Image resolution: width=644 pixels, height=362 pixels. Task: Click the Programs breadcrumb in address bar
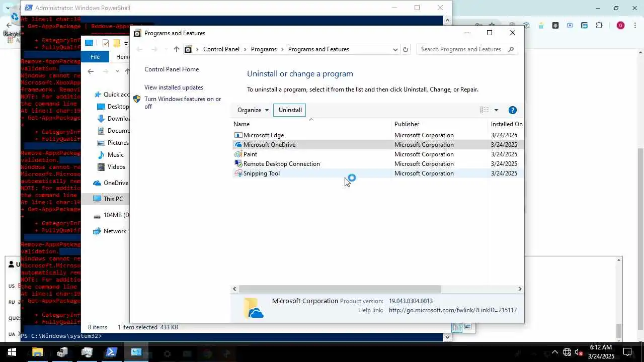click(264, 49)
